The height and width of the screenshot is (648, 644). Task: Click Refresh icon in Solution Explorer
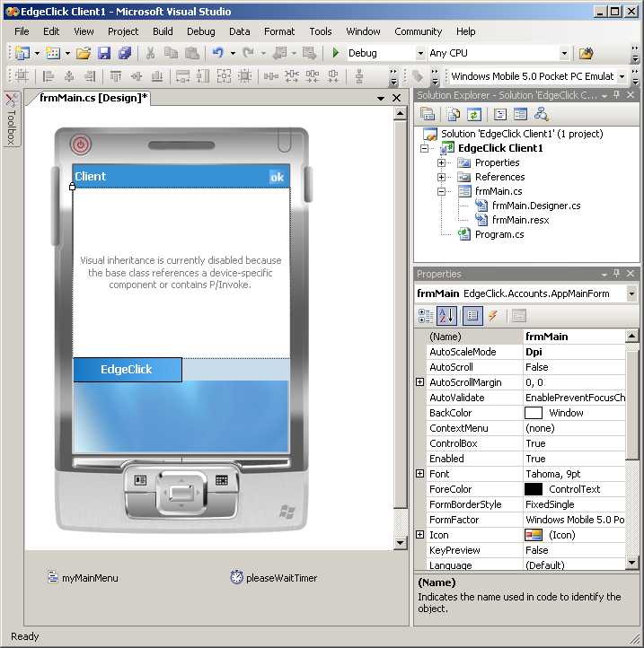coord(474,114)
